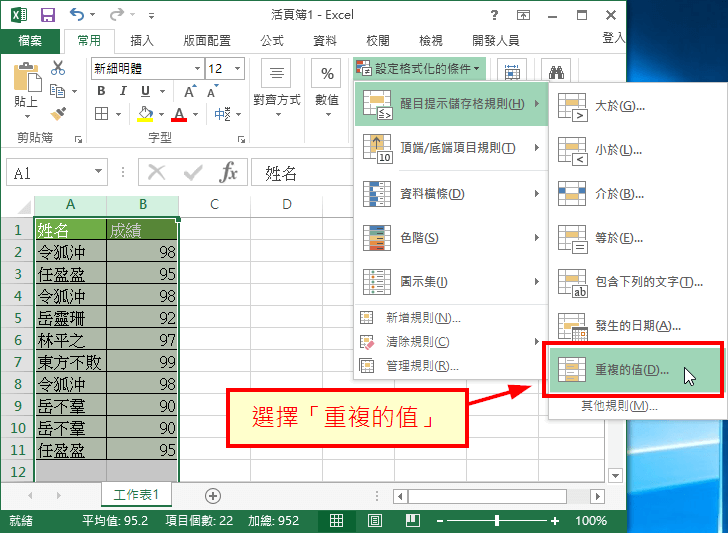Click the phonetic guide icon
Screen dimensions: 728x533
coord(222,113)
